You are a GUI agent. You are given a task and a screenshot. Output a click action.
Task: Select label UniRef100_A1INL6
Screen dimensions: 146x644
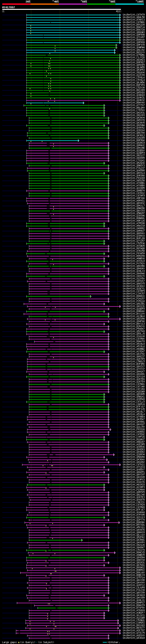pos(133,316)
